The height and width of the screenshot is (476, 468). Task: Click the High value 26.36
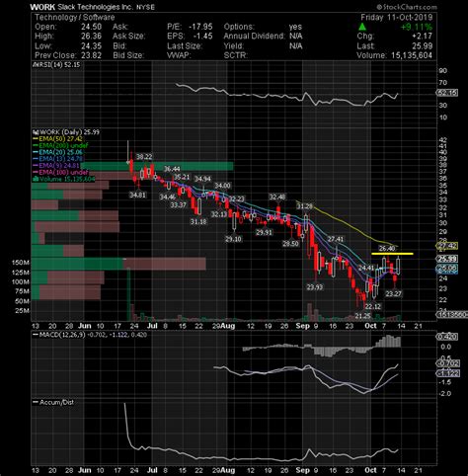[91, 37]
